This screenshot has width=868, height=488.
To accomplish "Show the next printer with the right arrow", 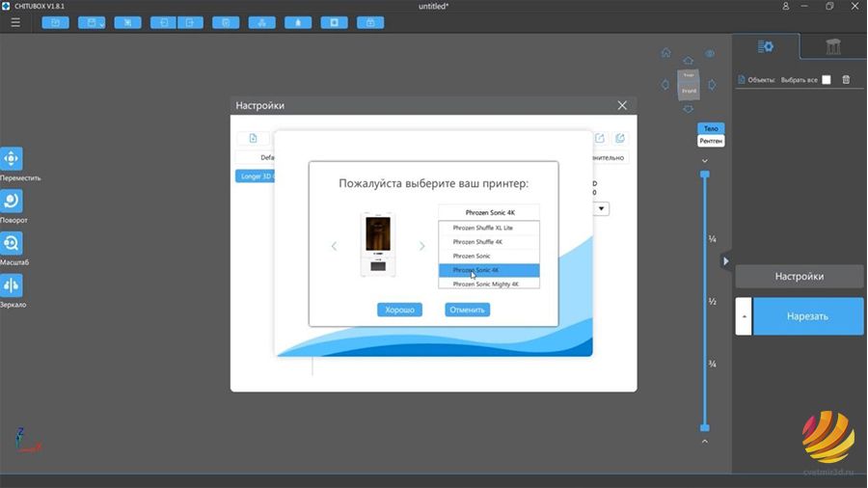I will 421,246.
